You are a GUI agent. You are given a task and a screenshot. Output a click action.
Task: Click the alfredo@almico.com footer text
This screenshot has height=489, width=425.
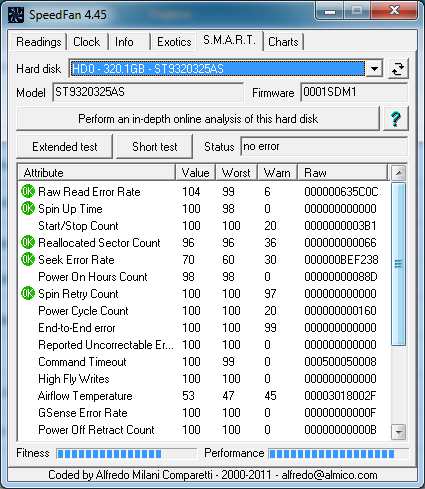[x=329, y=475]
